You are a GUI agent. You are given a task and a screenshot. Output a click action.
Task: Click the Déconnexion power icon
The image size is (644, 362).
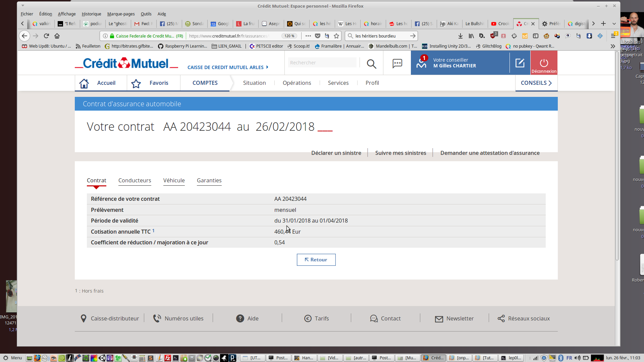pyautogui.click(x=544, y=63)
